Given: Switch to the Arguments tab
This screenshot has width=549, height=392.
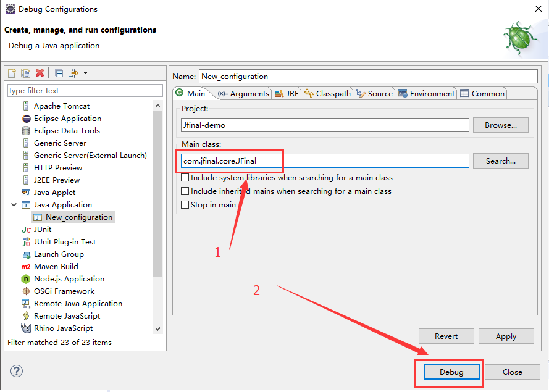Looking at the screenshot, I should point(243,94).
